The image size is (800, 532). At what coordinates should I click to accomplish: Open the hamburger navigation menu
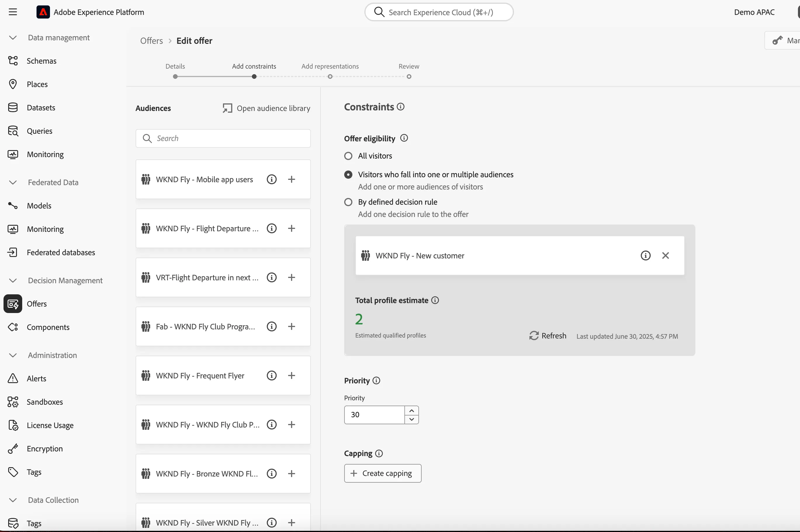tap(13, 12)
